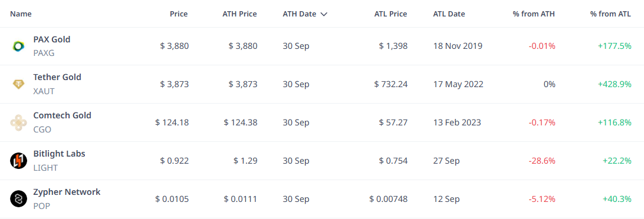Screen dimensions: 644x219
Task: Click the LIGHT ticker symbol
Action: pyautogui.click(x=45, y=168)
